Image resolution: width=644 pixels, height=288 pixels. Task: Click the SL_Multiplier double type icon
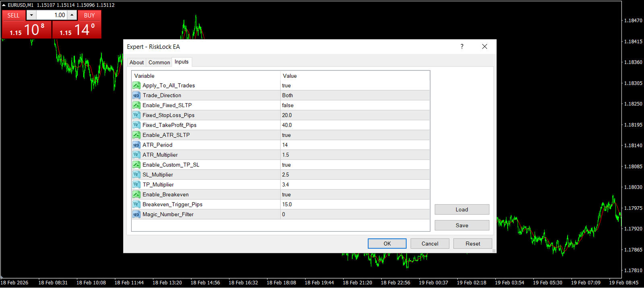(136, 174)
